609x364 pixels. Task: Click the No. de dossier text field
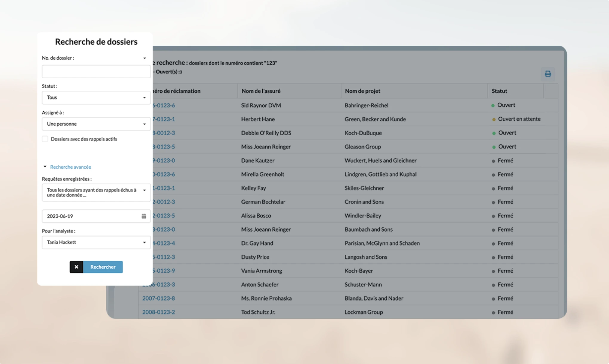[x=96, y=72]
